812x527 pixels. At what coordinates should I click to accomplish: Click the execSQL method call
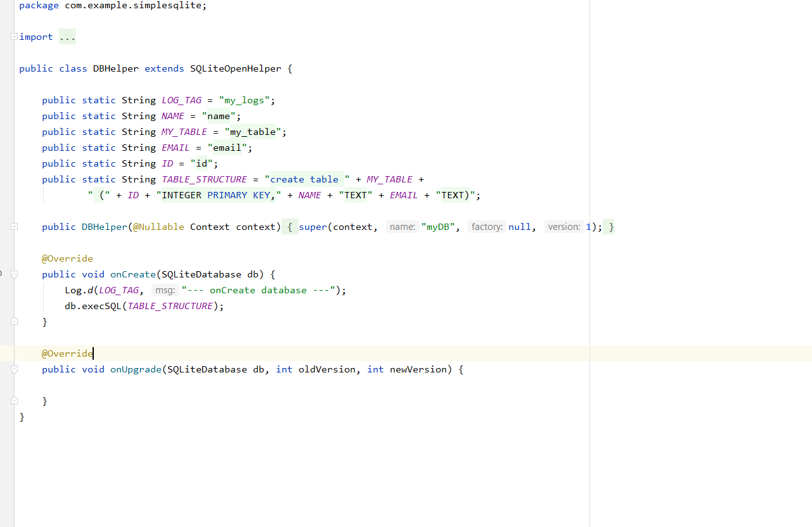(x=101, y=306)
